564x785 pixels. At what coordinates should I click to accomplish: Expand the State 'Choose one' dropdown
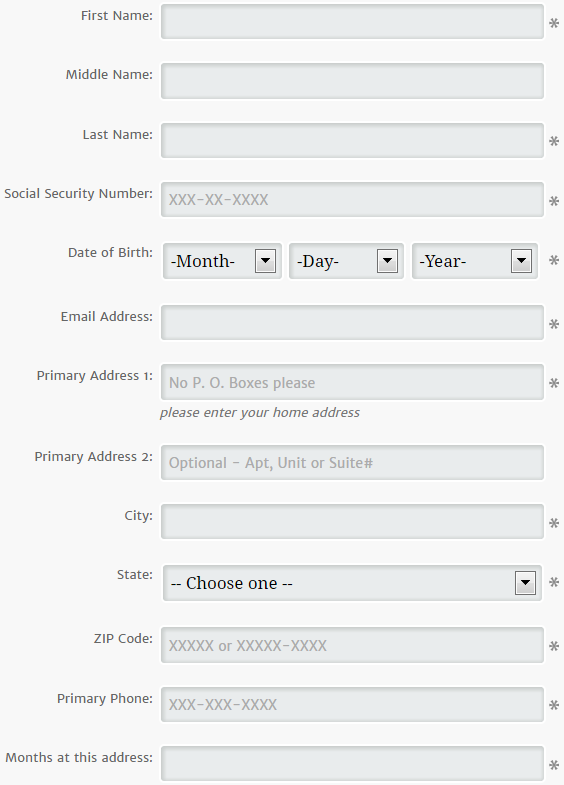coord(352,583)
